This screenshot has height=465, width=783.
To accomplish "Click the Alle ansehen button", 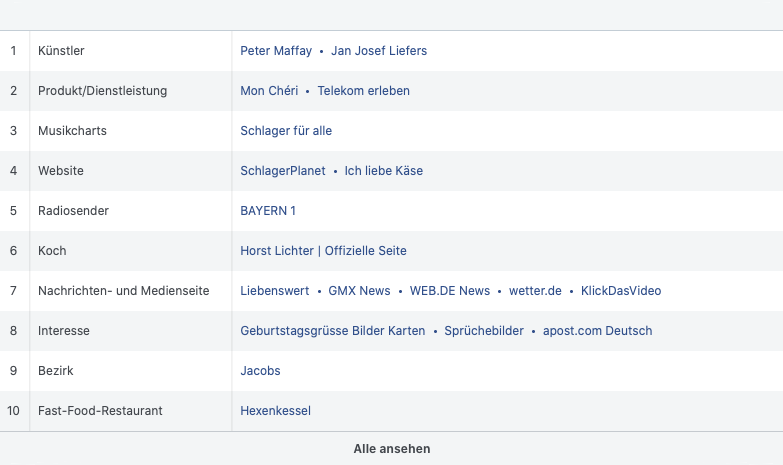I will (x=392, y=449).
